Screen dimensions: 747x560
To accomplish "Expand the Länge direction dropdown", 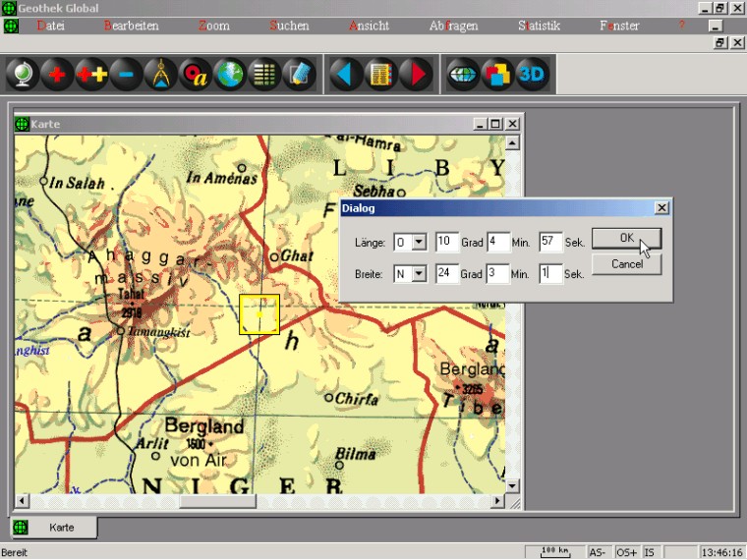I will [420, 242].
